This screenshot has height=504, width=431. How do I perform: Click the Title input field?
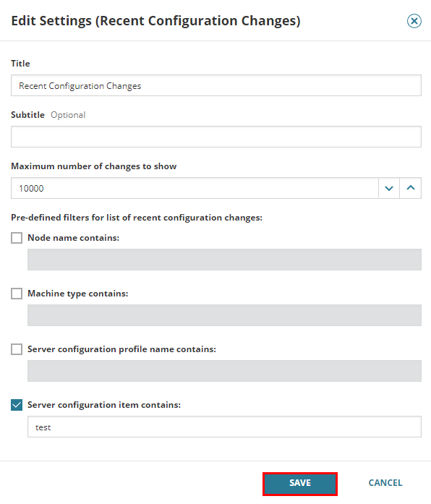click(x=216, y=85)
